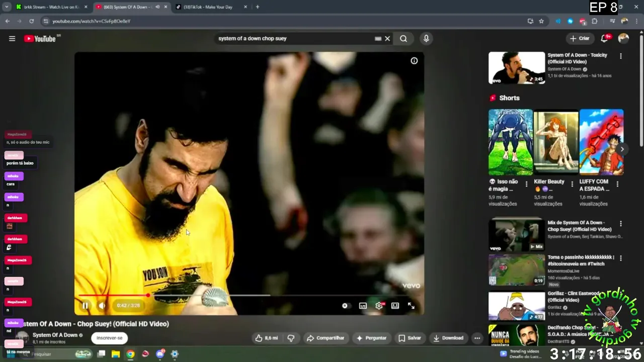Switch to the TikTok - Make Your Day tab
644x362 pixels.
(211, 7)
